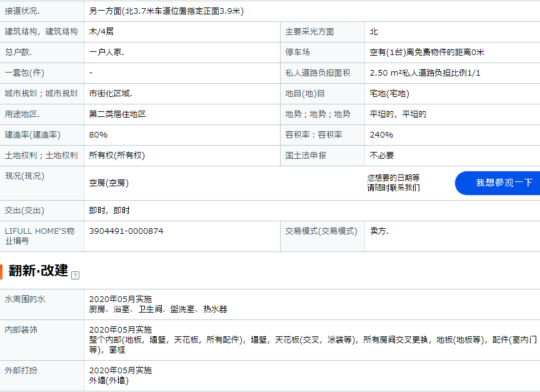This screenshot has width=540, height=392.
Task: Click the 请随时联系我们 contact text
Action: tap(393, 188)
